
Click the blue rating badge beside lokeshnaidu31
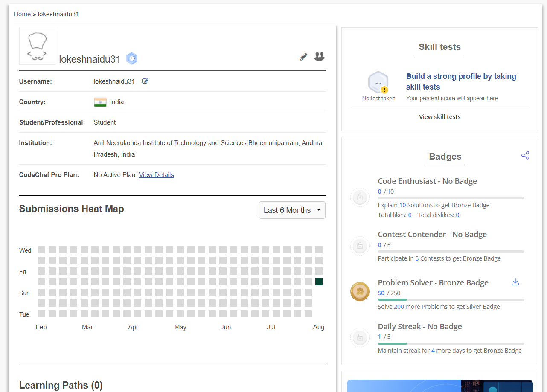click(x=132, y=58)
